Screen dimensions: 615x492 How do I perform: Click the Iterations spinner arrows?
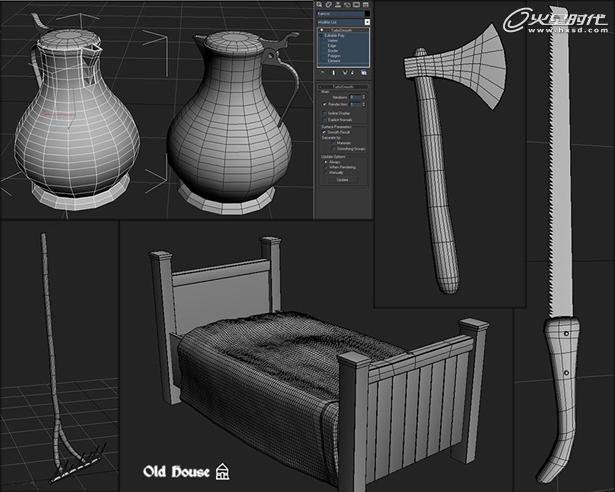(x=364, y=97)
